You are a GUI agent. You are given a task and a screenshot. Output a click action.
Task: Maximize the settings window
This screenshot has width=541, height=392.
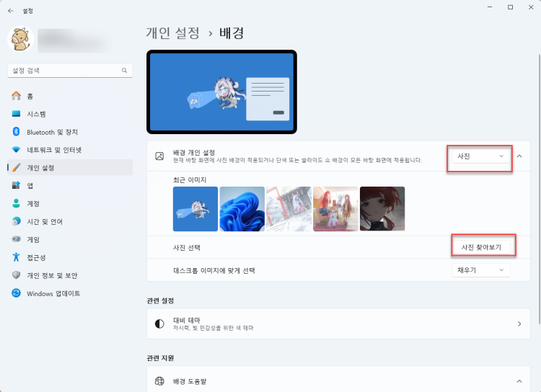coord(510,7)
